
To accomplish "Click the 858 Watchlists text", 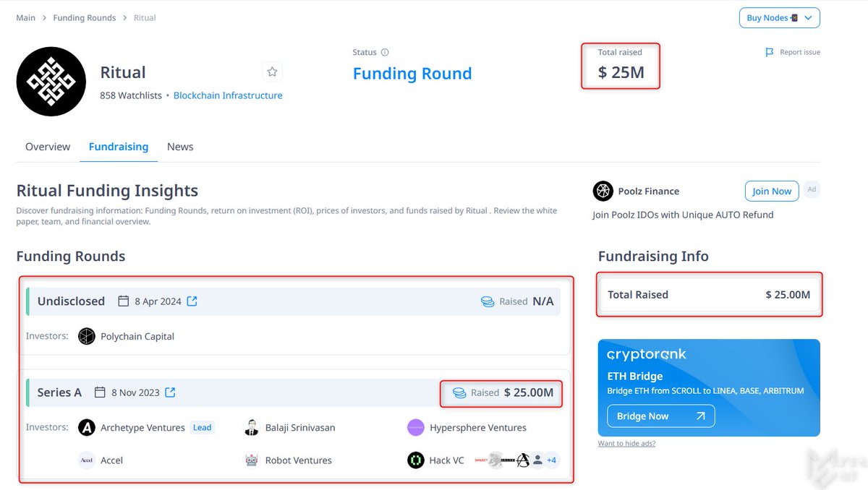I will pos(131,95).
